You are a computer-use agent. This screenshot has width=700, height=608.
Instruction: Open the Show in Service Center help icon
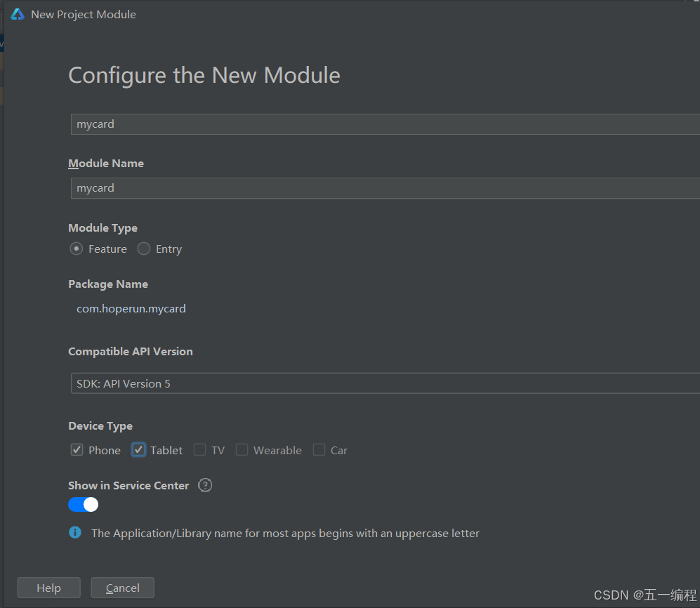tap(205, 485)
